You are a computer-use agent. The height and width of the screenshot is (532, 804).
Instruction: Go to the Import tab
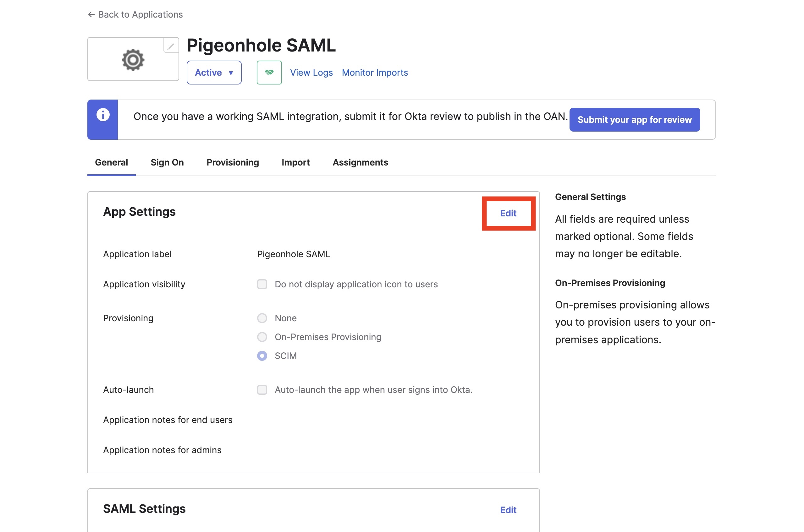(295, 162)
